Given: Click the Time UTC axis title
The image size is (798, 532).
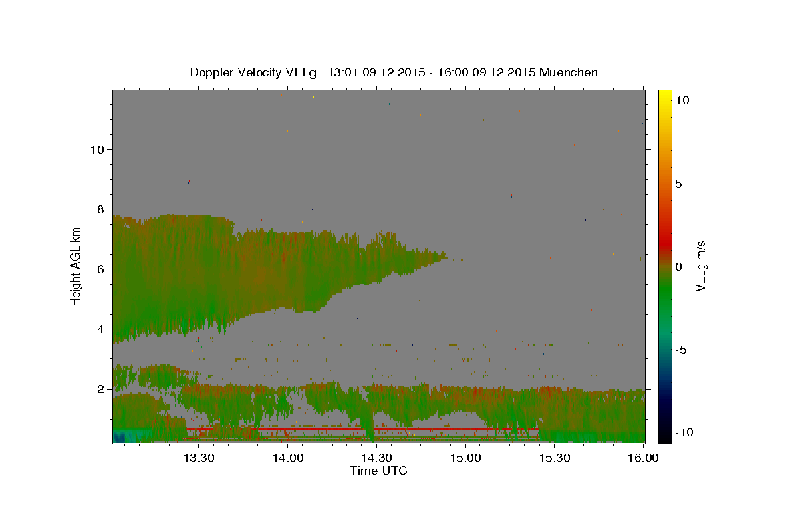Looking at the screenshot, I should click(378, 471).
